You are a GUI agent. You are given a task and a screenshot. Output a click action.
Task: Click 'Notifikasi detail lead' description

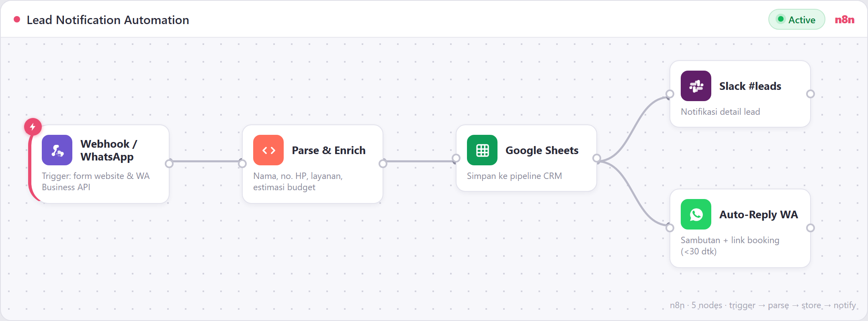[x=720, y=112]
